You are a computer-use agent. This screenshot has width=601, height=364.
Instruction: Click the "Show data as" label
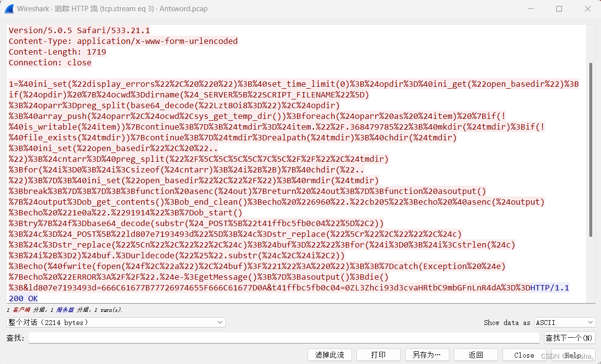(507, 323)
